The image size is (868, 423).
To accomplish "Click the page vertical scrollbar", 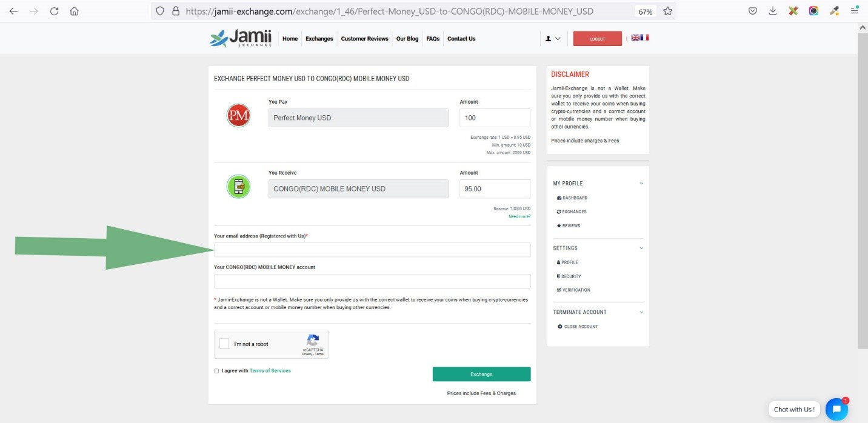I will (x=863, y=191).
